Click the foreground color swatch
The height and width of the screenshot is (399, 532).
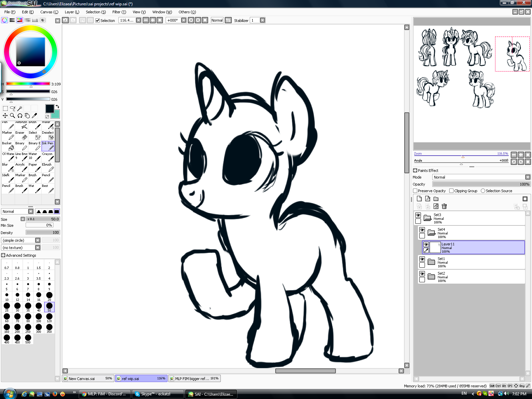click(x=50, y=109)
